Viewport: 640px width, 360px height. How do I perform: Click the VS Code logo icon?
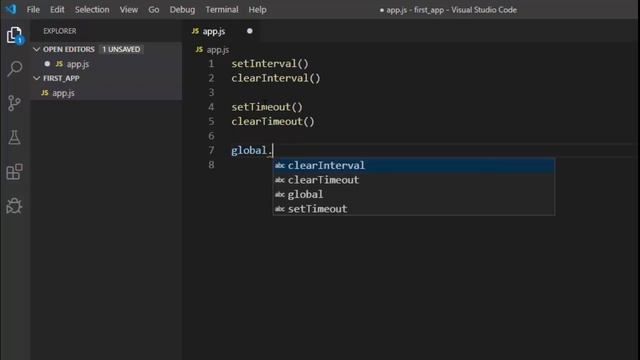[11, 9]
